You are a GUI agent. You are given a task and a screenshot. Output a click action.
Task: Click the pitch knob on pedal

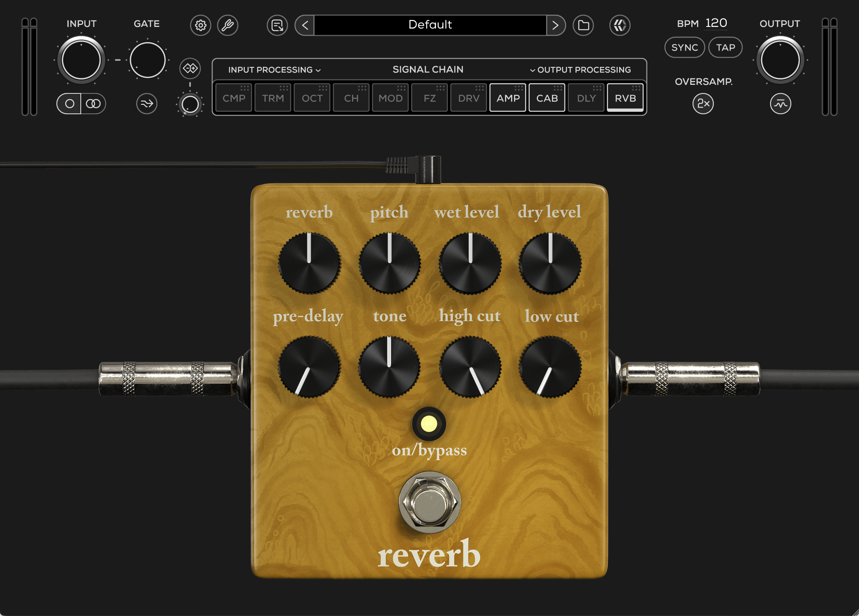click(390, 263)
